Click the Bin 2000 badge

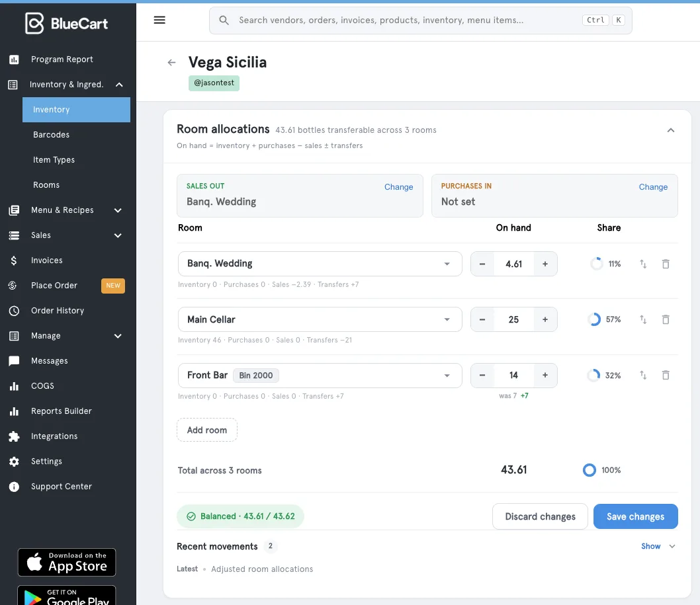(256, 376)
